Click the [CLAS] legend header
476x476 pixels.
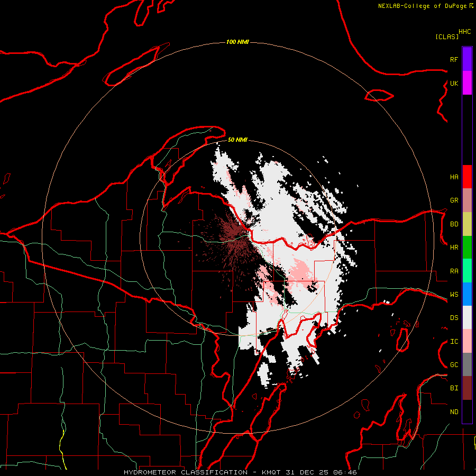[x=447, y=37]
